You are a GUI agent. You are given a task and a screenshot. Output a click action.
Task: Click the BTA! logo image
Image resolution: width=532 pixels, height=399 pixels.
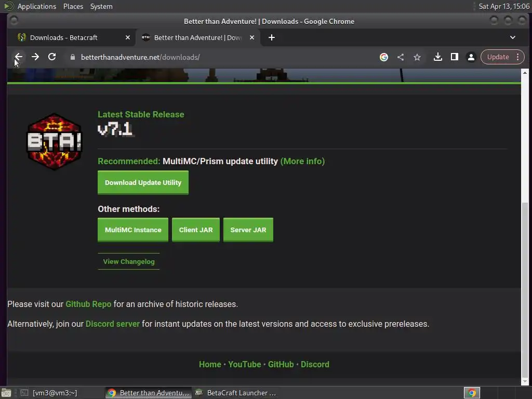tap(54, 142)
